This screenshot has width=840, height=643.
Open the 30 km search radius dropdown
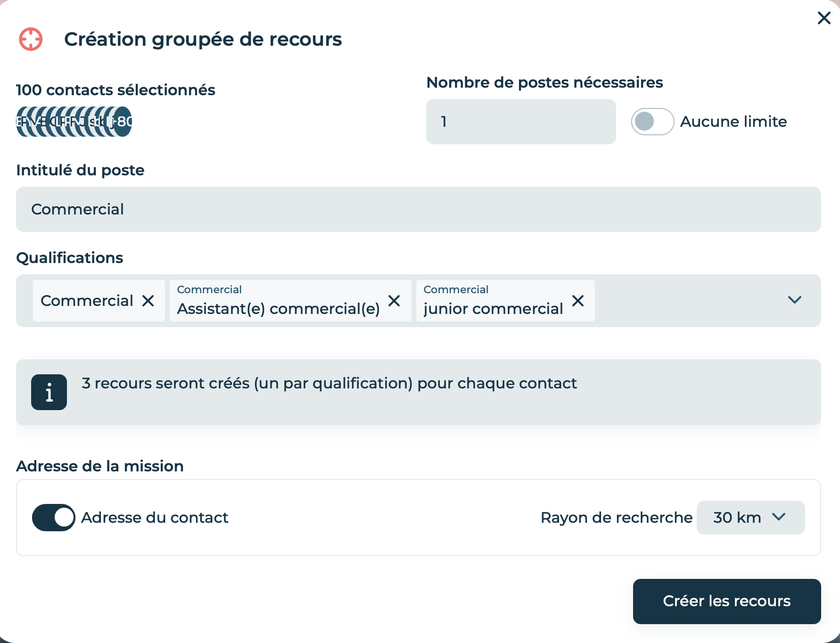point(750,518)
